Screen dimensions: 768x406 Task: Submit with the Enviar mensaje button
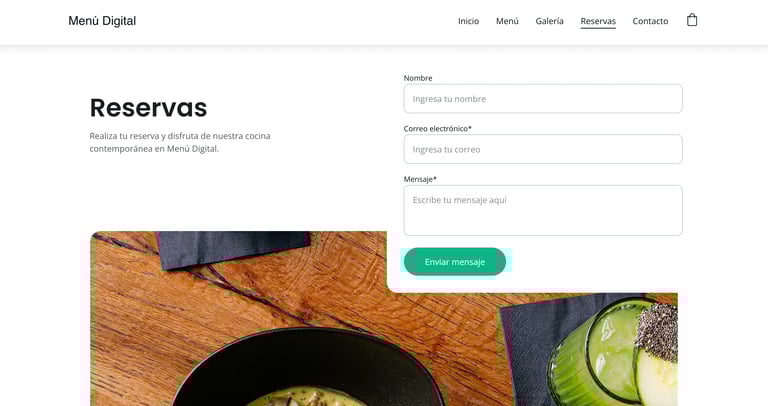click(x=455, y=262)
